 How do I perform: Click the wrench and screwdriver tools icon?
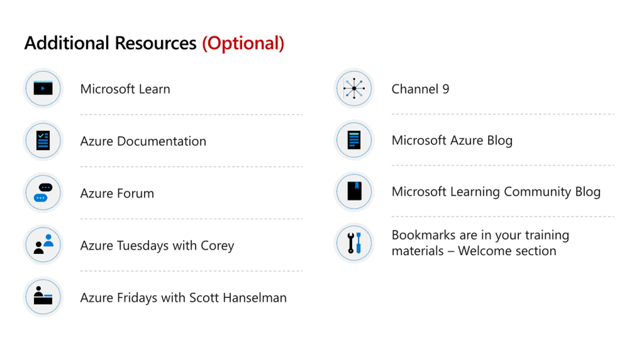pyautogui.click(x=354, y=243)
